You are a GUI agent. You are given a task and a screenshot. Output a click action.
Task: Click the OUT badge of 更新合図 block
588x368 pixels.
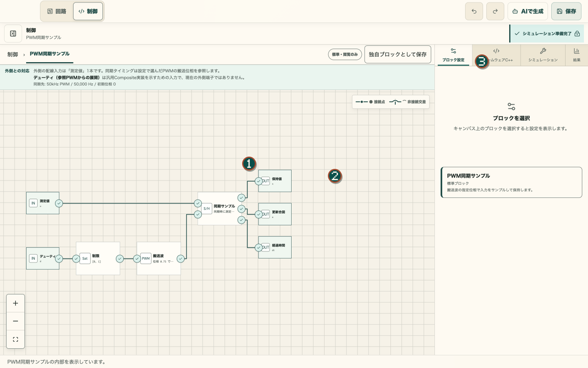pos(266,214)
